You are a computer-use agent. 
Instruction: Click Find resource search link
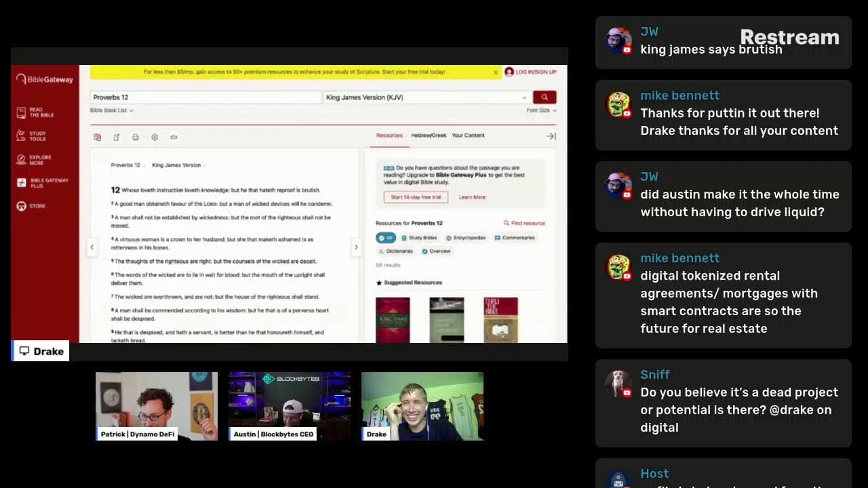click(524, 223)
